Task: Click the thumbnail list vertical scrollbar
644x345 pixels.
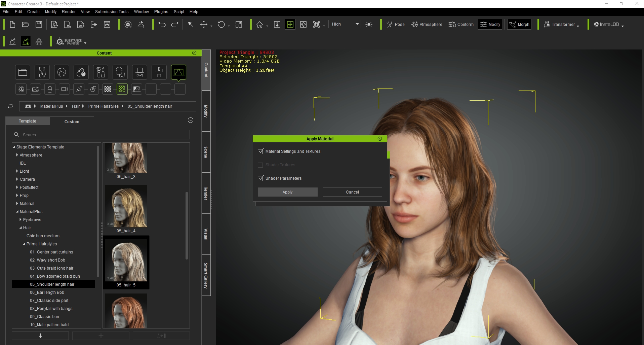Action: click(x=187, y=225)
